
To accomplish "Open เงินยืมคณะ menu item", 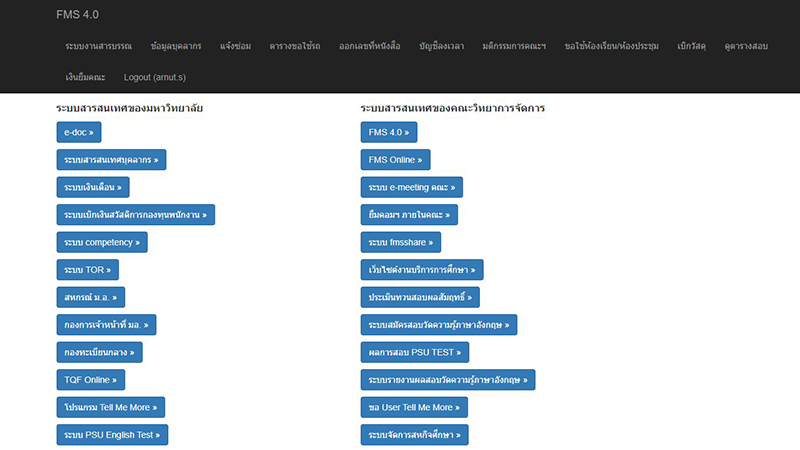I will coord(85,78).
